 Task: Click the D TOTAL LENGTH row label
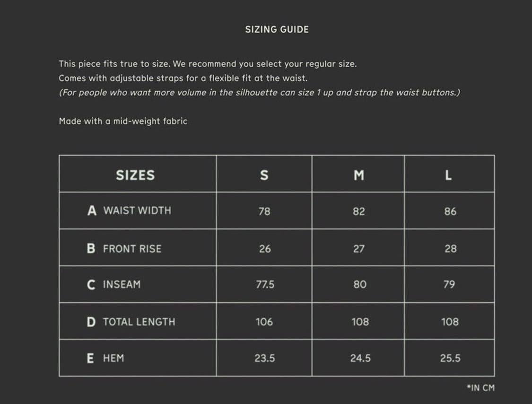131,322
